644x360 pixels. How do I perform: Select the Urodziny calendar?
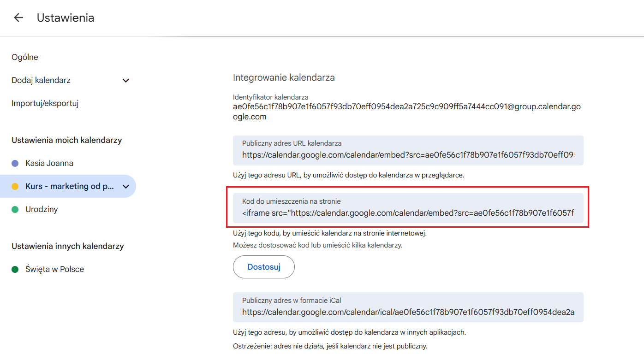tap(42, 209)
